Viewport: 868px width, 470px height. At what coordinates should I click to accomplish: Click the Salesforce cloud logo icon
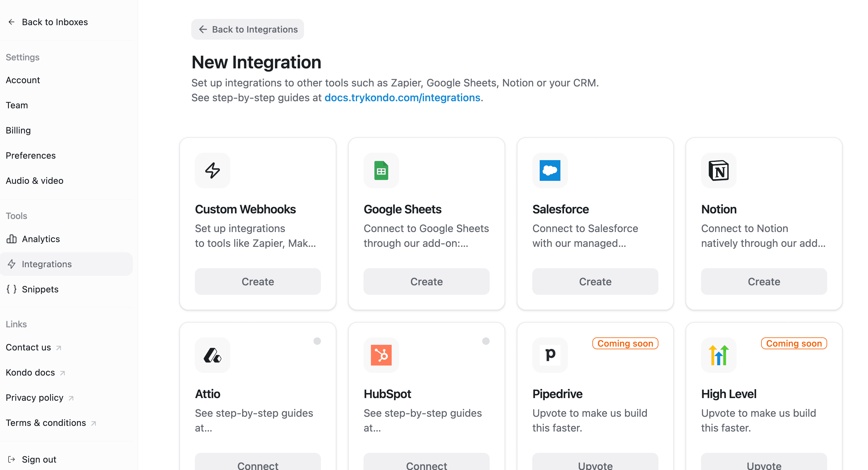pyautogui.click(x=550, y=170)
